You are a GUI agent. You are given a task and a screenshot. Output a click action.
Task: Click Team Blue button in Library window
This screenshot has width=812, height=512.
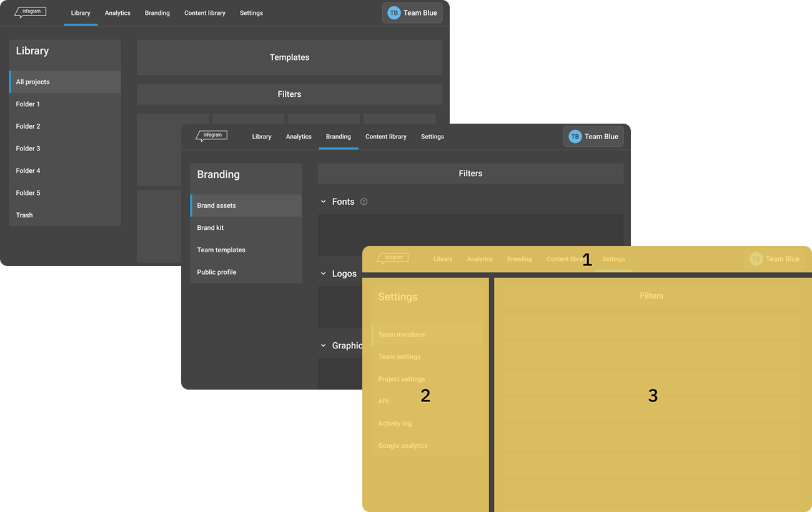[x=412, y=13]
